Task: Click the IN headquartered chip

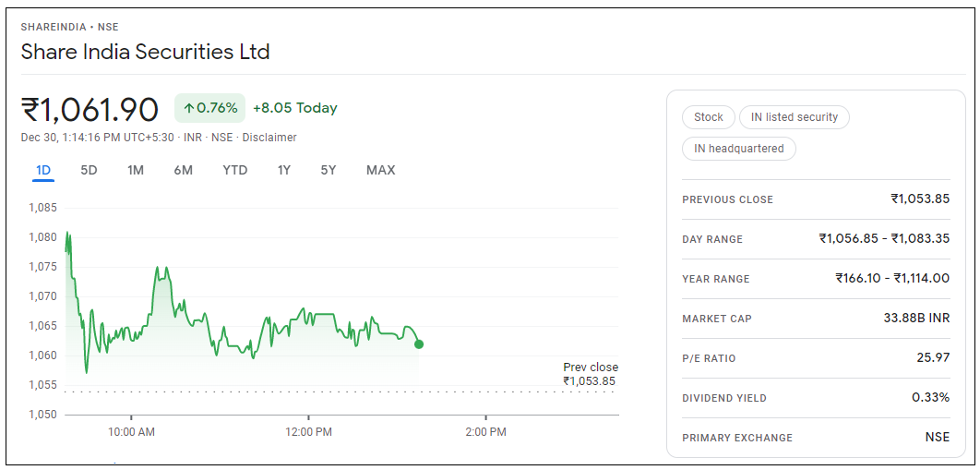Action: [x=739, y=149]
